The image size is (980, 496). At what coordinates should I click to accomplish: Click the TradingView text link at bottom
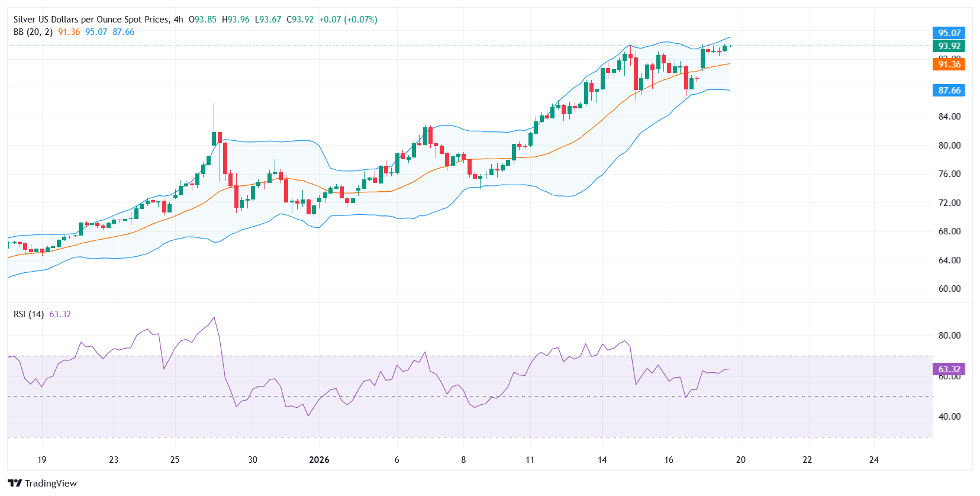pos(51,484)
